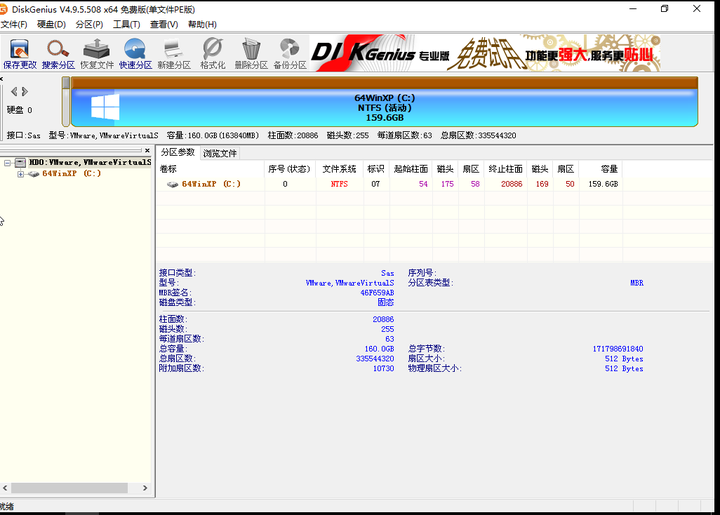Click the 硬盘 0 disk label

20,110
